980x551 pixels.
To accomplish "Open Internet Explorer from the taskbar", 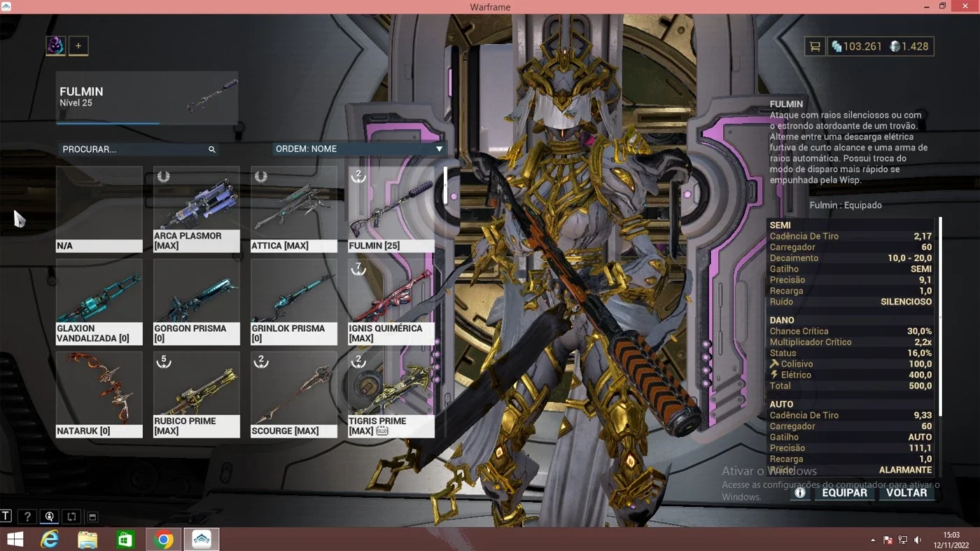I will click(x=50, y=540).
